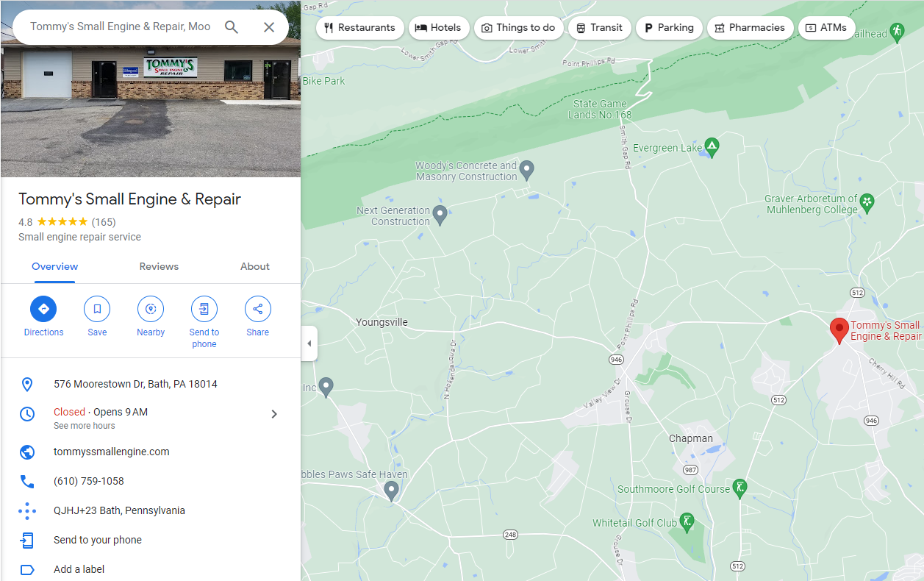Click the Bike Park map label
924x581 pixels.
[323, 81]
